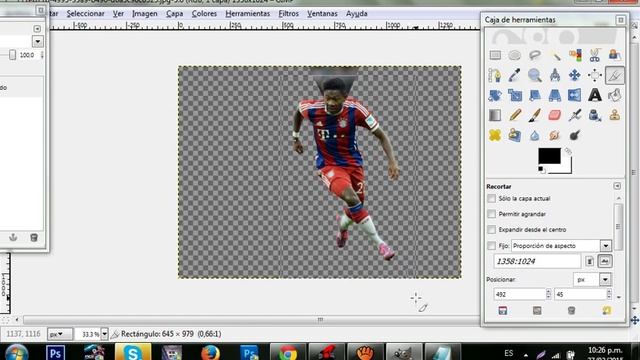Select the Free Select lasso tool

pos(535,55)
